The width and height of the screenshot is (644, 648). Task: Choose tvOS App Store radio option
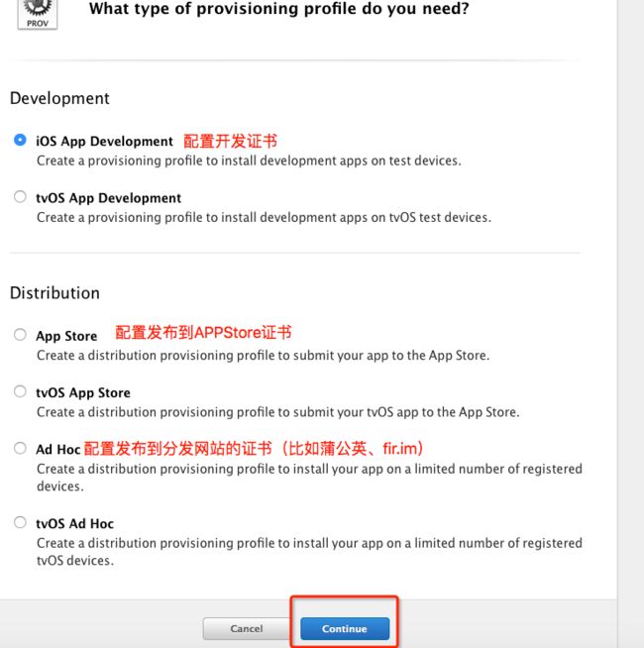20,391
